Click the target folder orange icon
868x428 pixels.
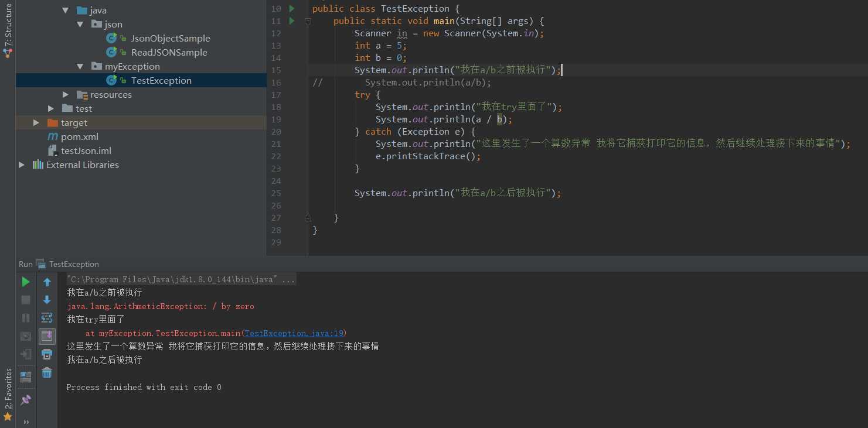pos(52,123)
